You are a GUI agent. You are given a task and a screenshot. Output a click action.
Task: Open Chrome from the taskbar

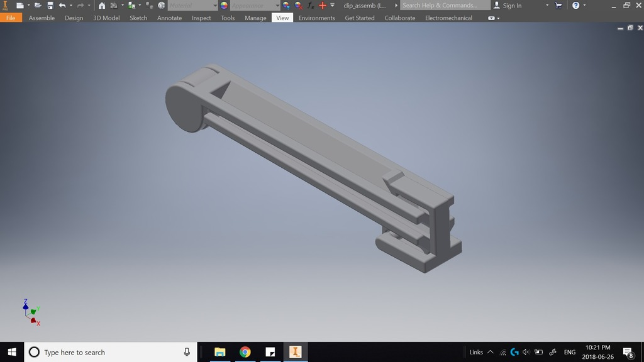pos(245,352)
